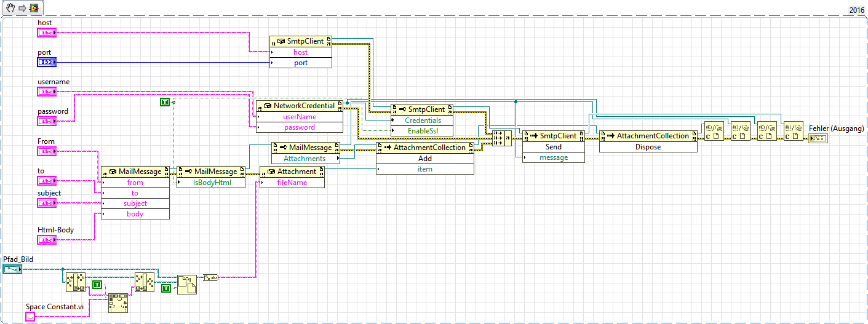Click the Credentials property row
The image size is (868, 324).
(423, 121)
